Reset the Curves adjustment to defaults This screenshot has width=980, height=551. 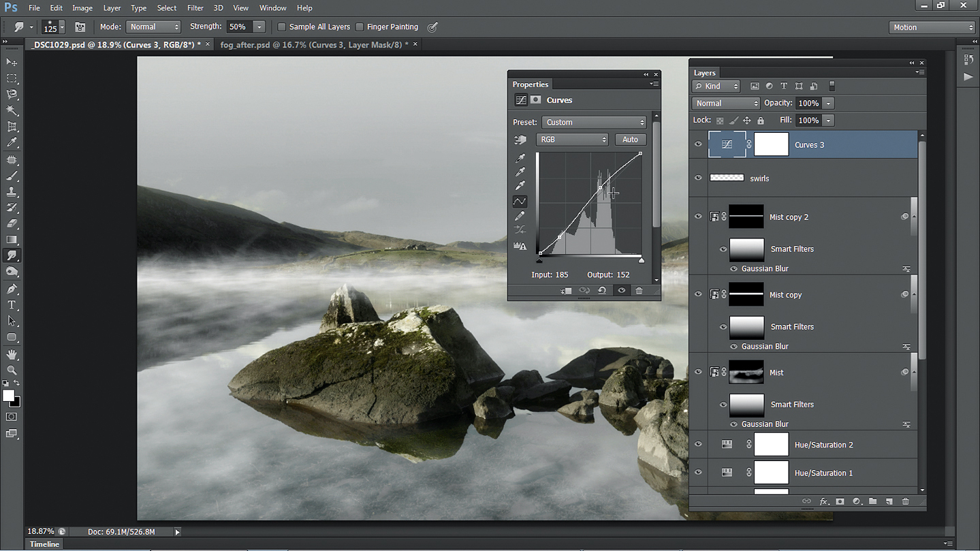[x=602, y=291]
